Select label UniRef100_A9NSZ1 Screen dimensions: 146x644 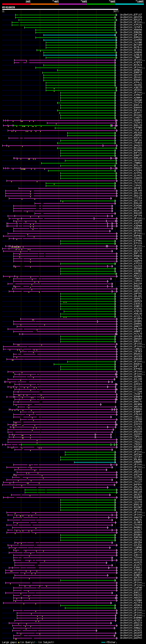[131, 273]
